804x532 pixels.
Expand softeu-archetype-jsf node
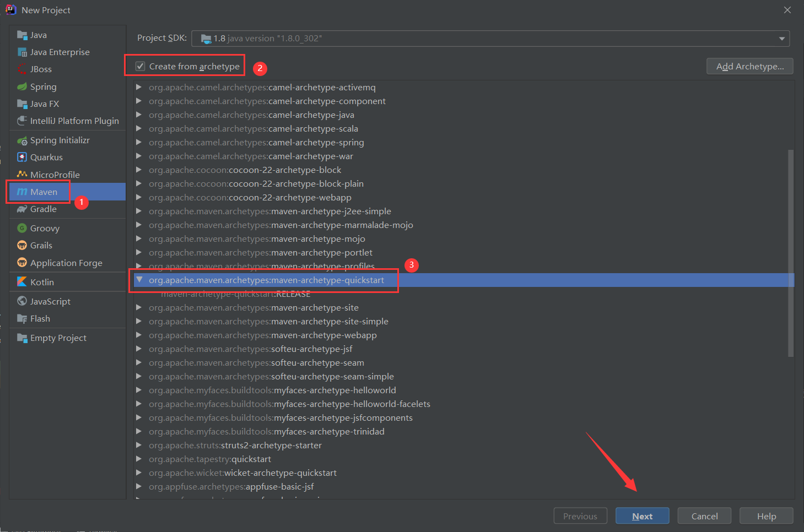(x=139, y=349)
